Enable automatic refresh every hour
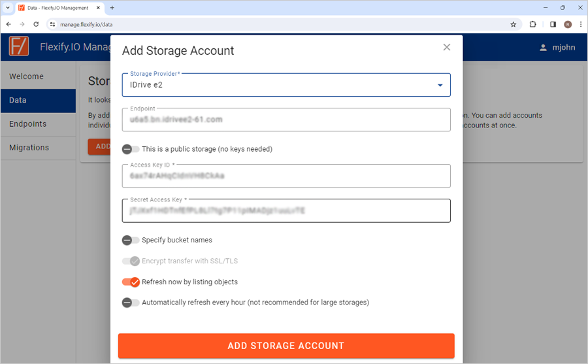588x364 pixels. [x=131, y=303]
